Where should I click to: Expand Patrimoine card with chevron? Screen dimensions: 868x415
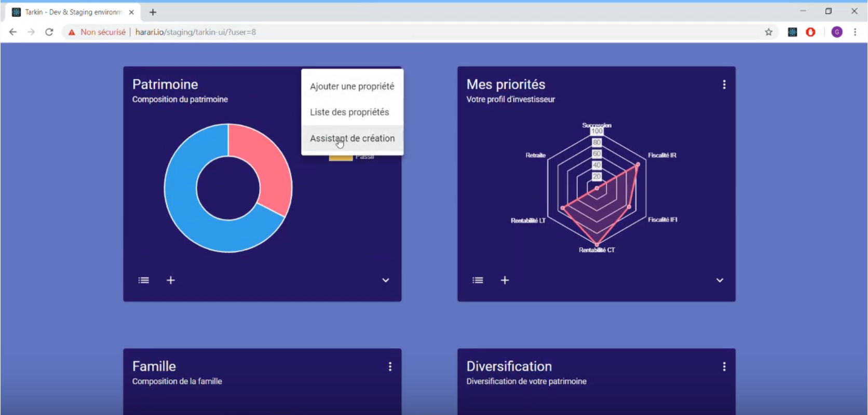(386, 280)
